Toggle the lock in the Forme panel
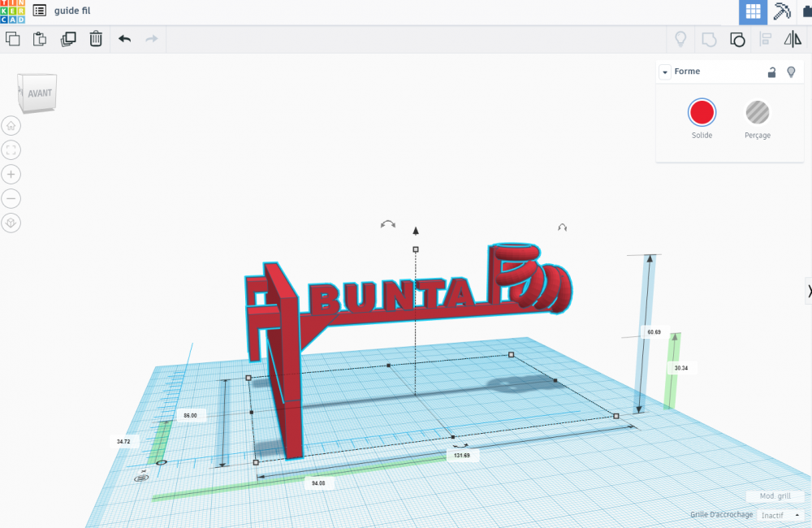Viewport: 812px width, 528px height. coord(771,72)
